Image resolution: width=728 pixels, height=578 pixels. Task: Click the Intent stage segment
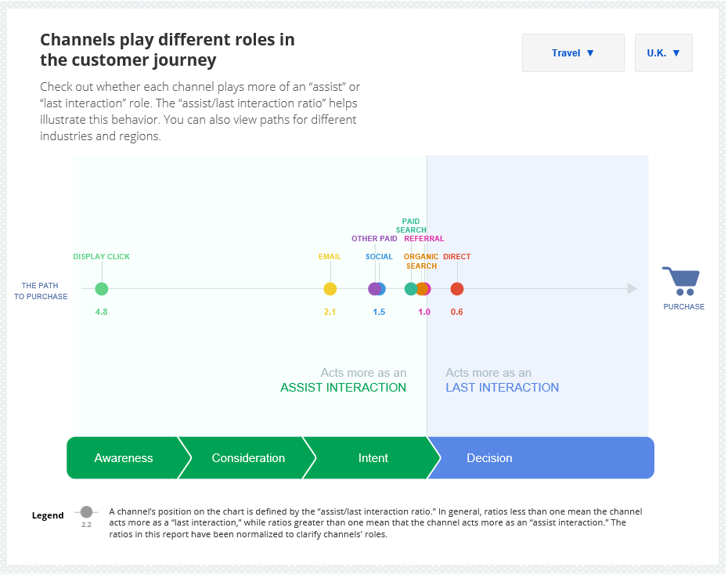[x=373, y=458]
